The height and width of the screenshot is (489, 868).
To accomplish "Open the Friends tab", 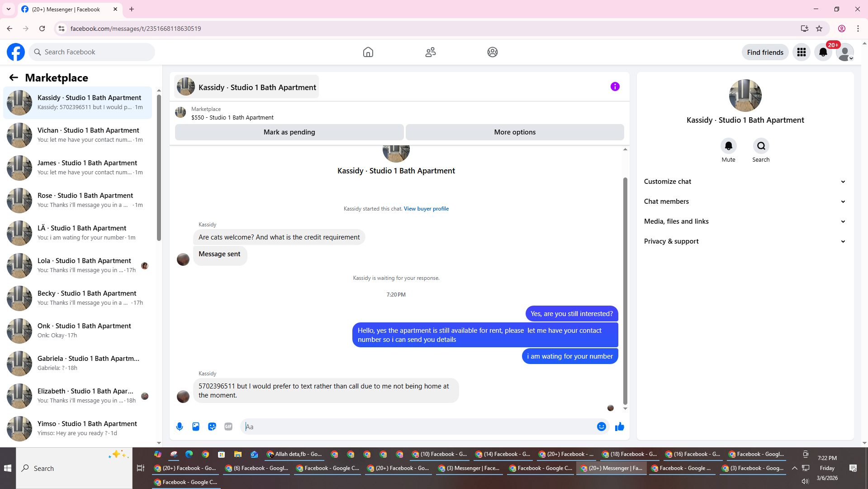I will click(x=431, y=52).
